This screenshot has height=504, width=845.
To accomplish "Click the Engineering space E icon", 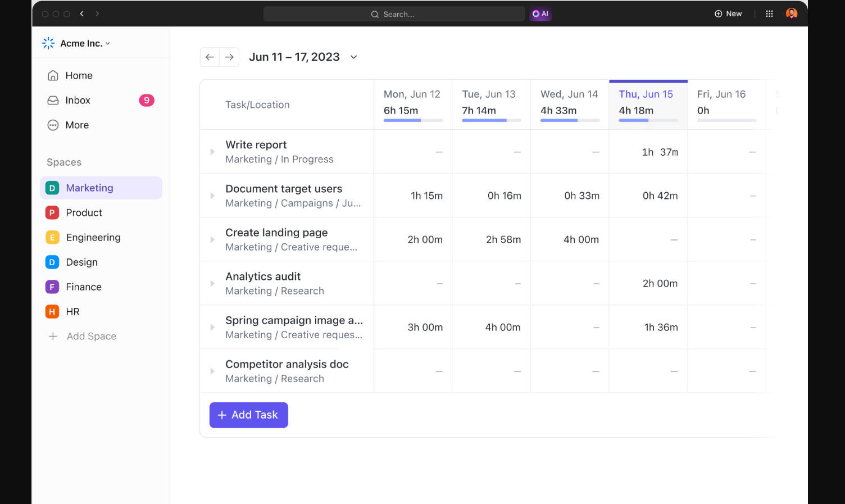I will click(52, 237).
